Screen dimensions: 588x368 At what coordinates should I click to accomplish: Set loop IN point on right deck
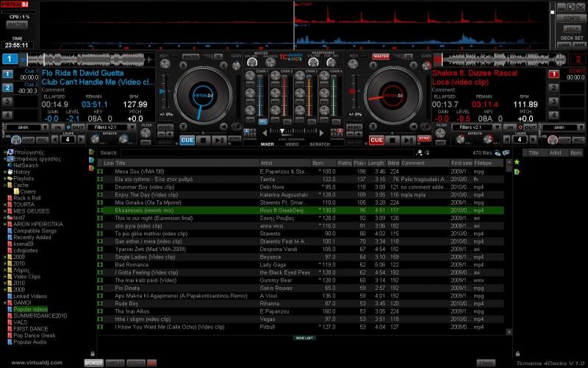click(x=510, y=127)
